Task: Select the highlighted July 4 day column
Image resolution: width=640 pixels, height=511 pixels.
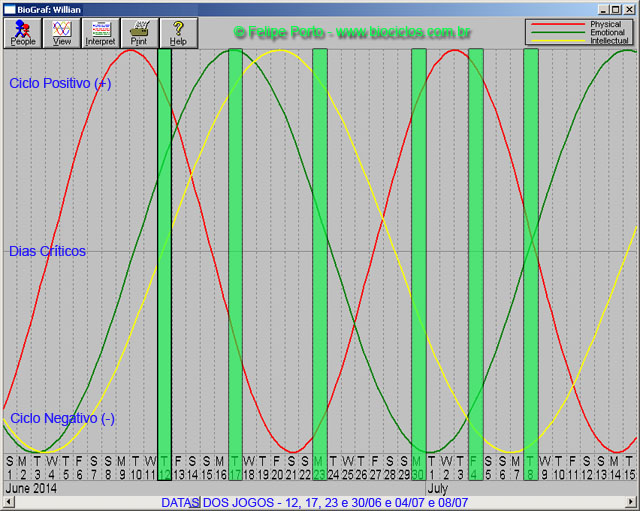Action: pyautogui.click(x=476, y=264)
